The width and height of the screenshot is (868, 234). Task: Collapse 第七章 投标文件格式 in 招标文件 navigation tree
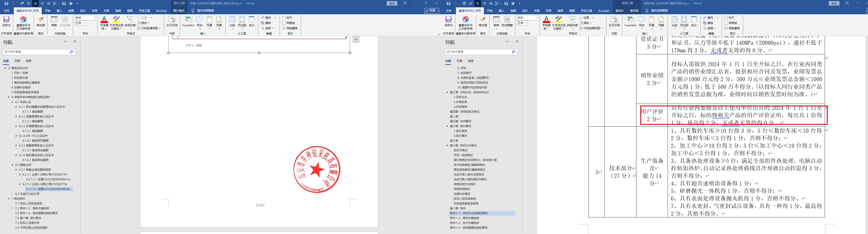[447, 145]
